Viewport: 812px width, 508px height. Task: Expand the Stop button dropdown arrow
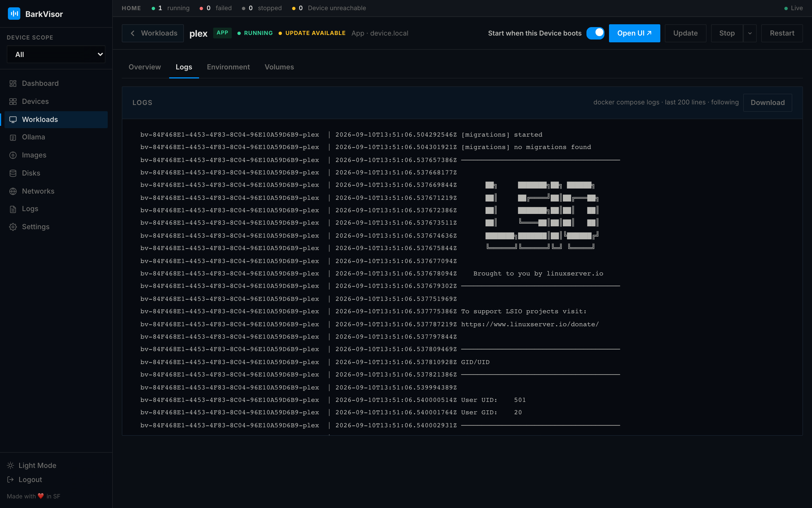[750, 33]
